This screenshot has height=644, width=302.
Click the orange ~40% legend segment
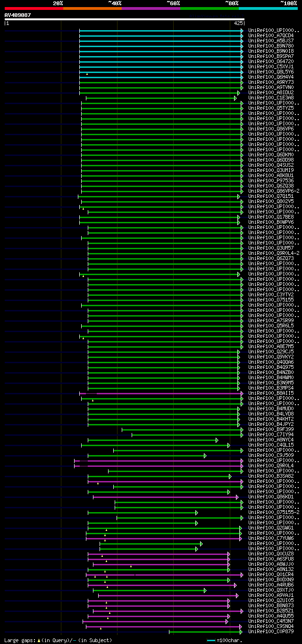click(92, 8)
